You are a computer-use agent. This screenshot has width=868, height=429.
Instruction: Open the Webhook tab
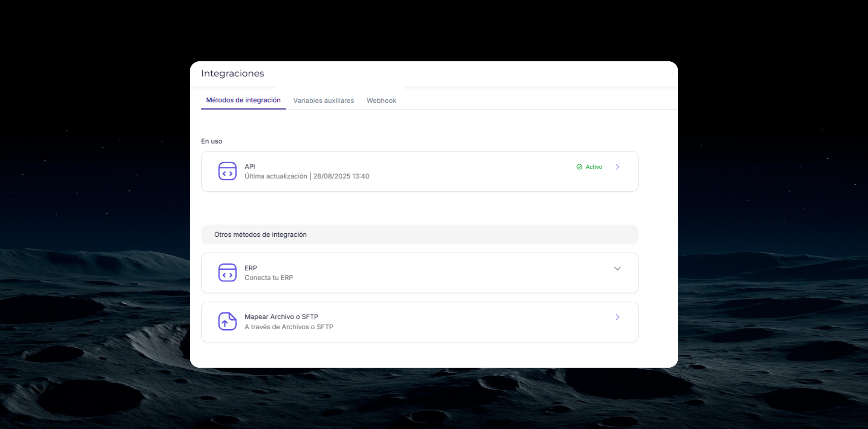pyautogui.click(x=381, y=100)
